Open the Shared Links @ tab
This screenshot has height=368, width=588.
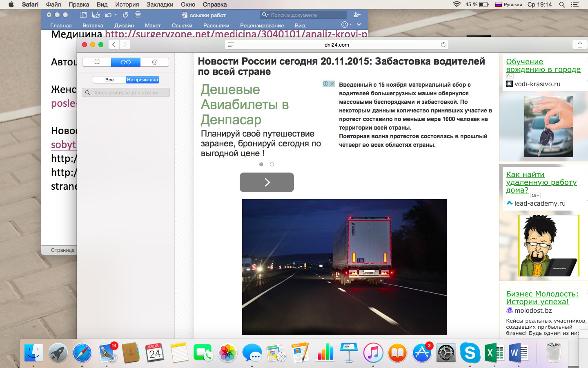(154, 62)
